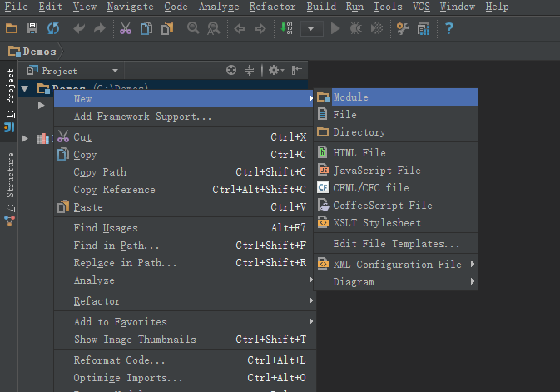Click the Make Project build icon
This screenshot has height=392, width=560.
click(286, 28)
